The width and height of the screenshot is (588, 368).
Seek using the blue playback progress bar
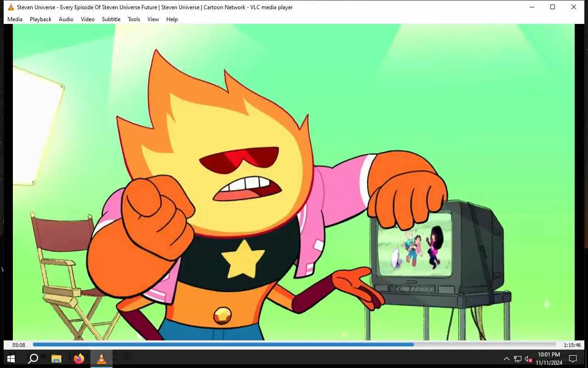click(294, 345)
